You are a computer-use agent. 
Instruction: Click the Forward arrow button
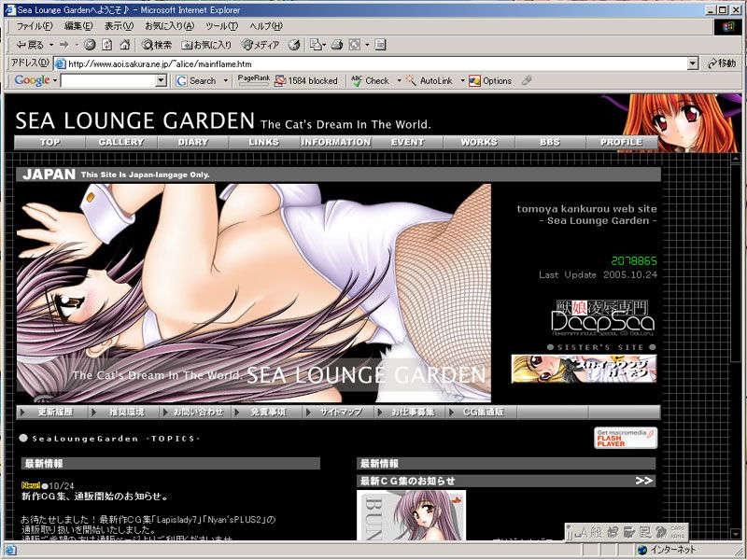pyautogui.click(x=64, y=45)
